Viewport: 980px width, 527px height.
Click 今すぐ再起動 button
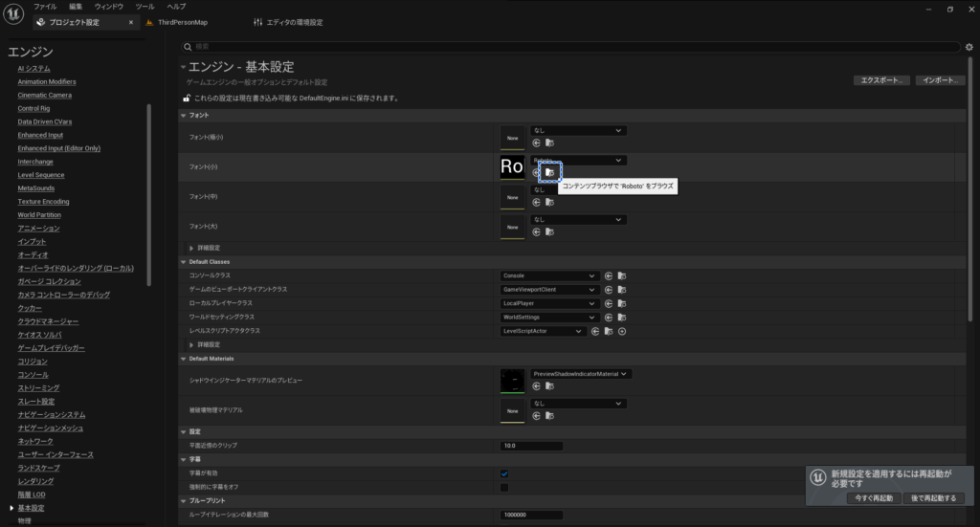tap(874, 498)
